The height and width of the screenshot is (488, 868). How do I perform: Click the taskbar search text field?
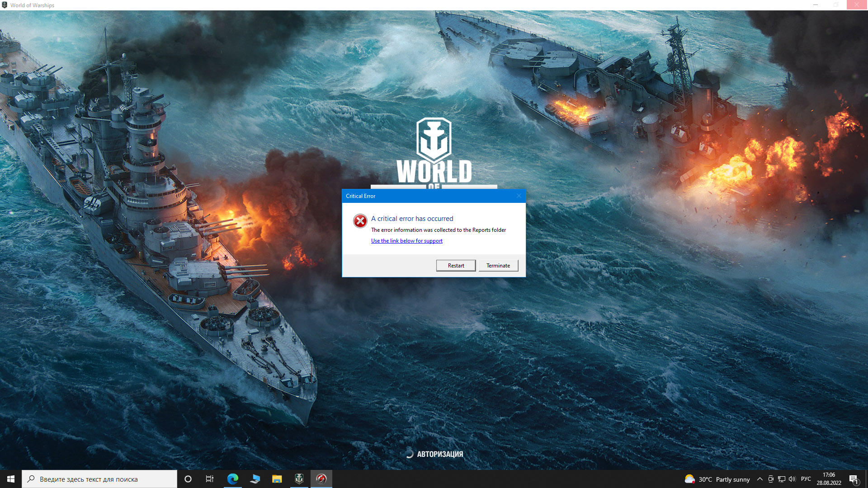tap(99, 479)
